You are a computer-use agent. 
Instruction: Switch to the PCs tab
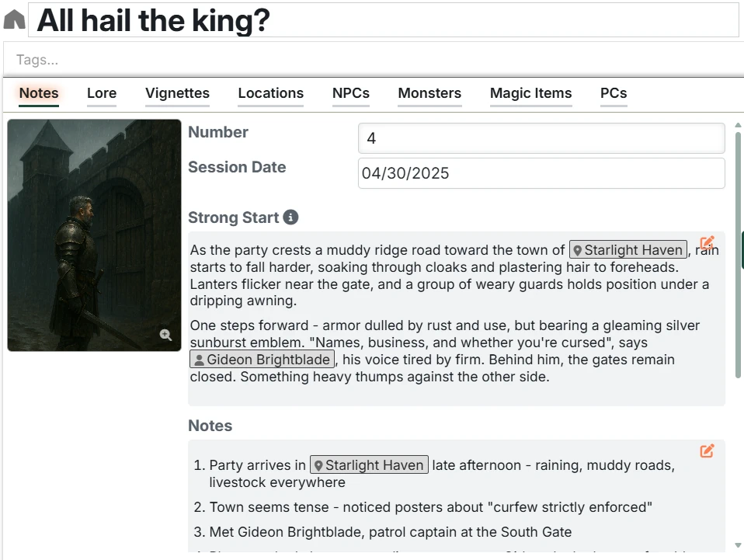[614, 93]
